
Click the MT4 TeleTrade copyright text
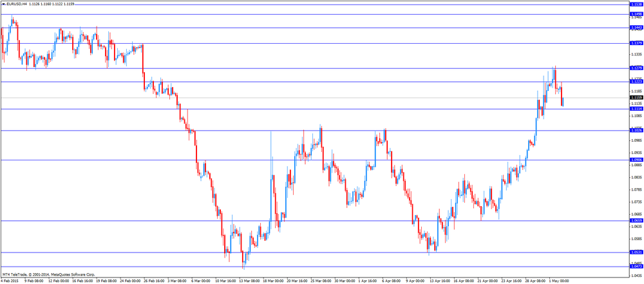tap(48, 274)
